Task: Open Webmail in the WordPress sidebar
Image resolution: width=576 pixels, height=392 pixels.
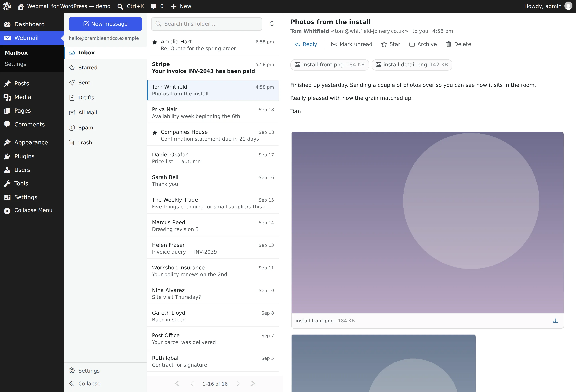Action: coord(32,38)
